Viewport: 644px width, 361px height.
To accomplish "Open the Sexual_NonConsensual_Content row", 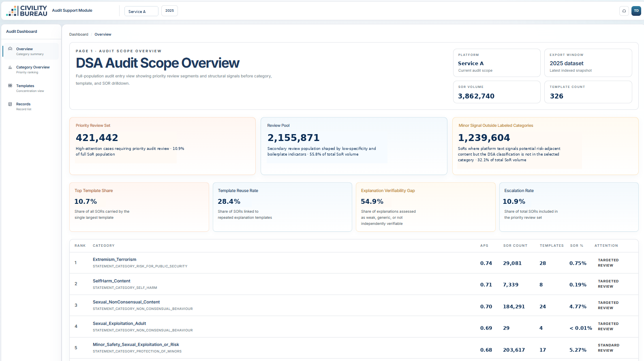I will click(x=354, y=305).
